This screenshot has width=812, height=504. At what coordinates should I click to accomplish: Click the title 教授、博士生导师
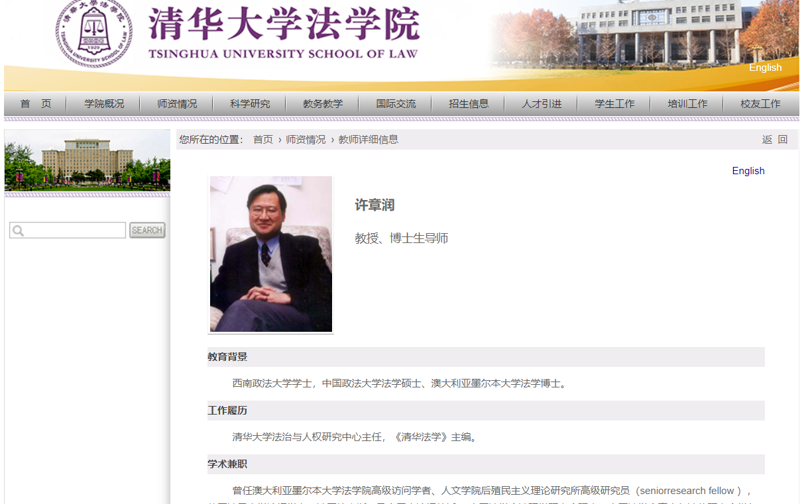[402, 238]
